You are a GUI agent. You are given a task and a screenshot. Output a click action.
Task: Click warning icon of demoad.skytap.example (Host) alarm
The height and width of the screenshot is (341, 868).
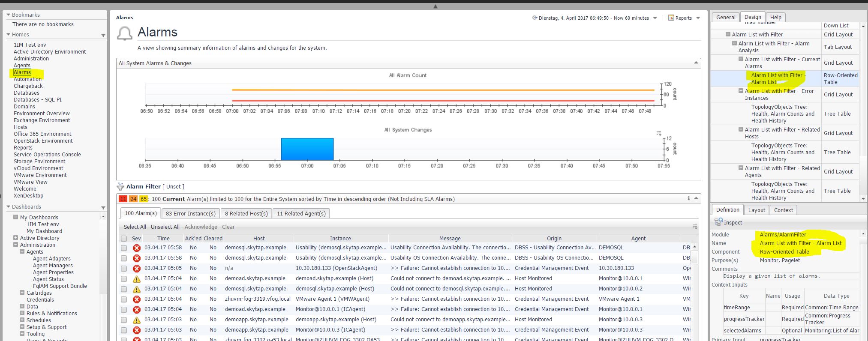(x=136, y=278)
